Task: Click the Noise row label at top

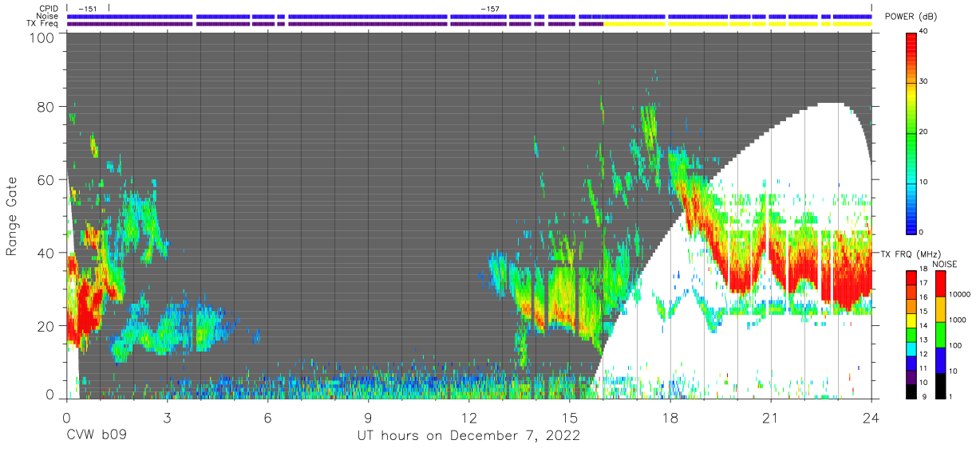Action: tap(47, 16)
